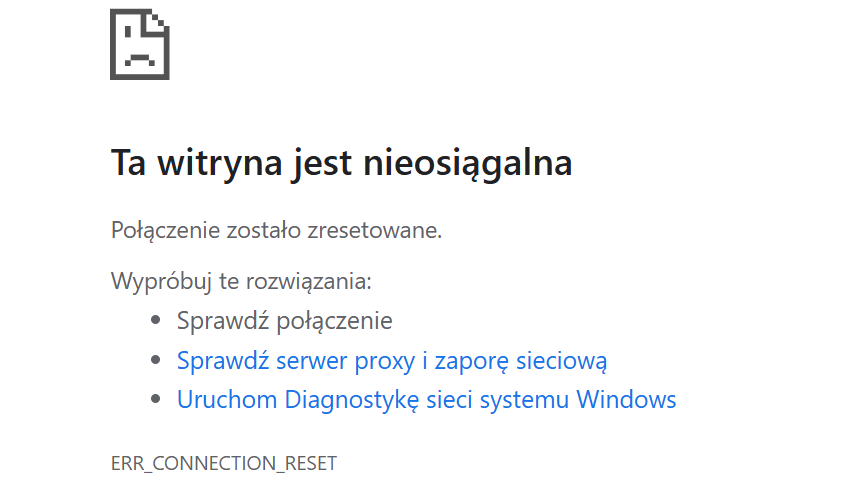Viewport: 857px width, 483px height.
Task: Click the frowning mouth on the page icon
Action: tap(140, 60)
